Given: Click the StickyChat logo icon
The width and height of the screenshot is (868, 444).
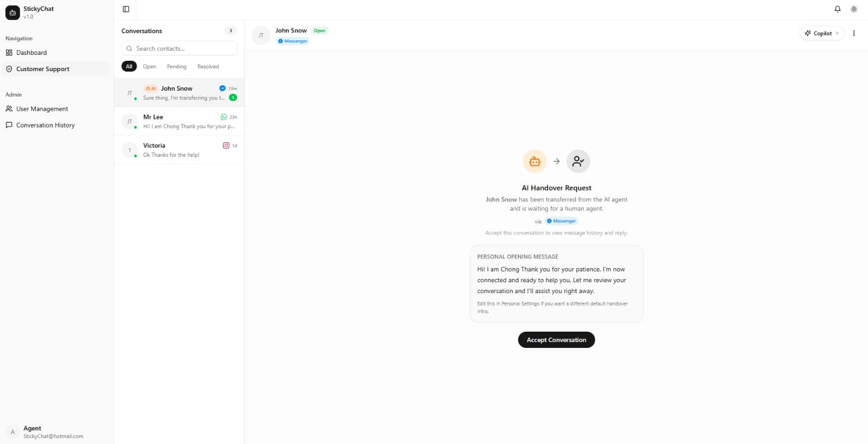Looking at the screenshot, I should click(12, 12).
